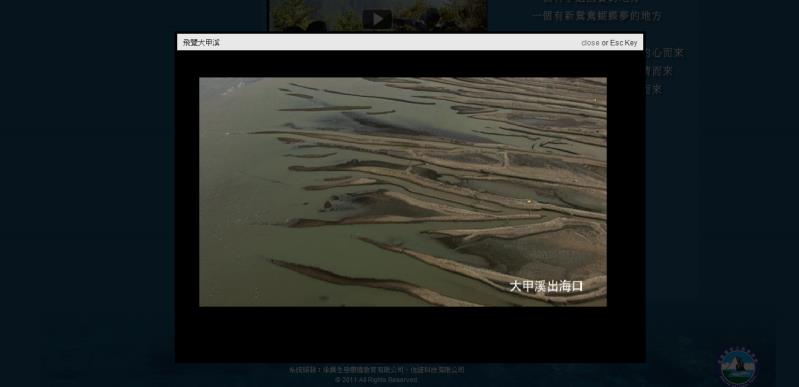Click the 'close' link in dialog header
This screenshot has height=387, width=799.
coord(590,43)
